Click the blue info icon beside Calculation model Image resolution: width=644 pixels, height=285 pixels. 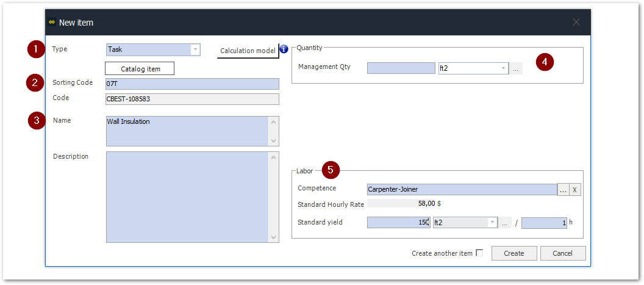click(x=284, y=49)
